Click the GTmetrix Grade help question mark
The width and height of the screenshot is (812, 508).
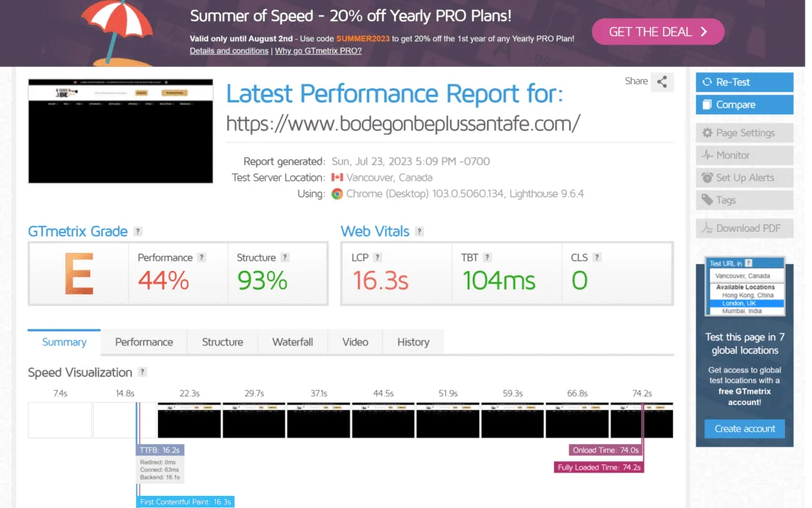pyautogui.click(x=138, y=232)
